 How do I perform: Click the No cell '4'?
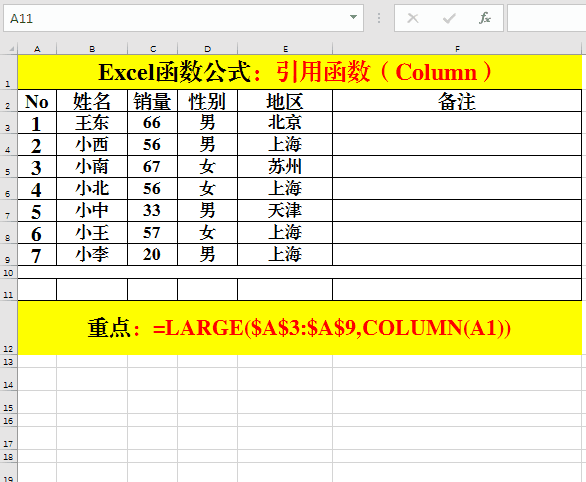(x=37, y=189)
